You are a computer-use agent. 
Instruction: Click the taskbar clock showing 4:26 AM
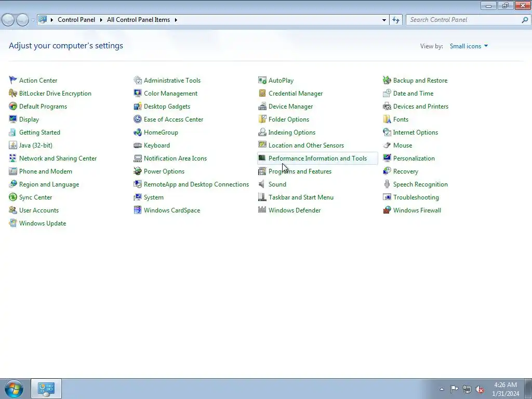pyautogui.click(x=506, y=389)
